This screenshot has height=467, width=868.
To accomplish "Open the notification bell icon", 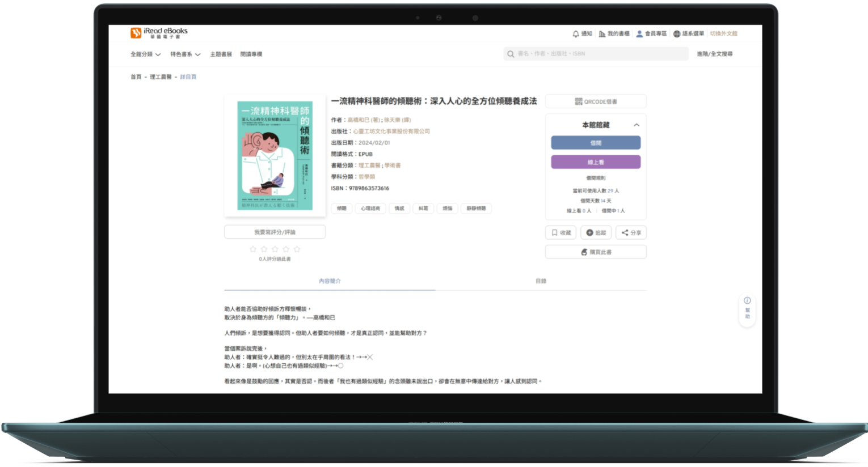I will point(575,34).
